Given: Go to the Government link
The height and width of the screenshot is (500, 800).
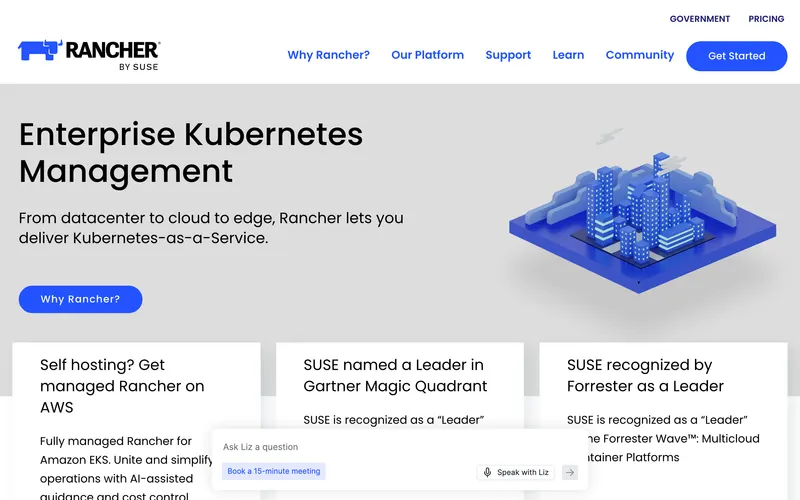Looking at the screenshot, I should (x=699, y=19).
